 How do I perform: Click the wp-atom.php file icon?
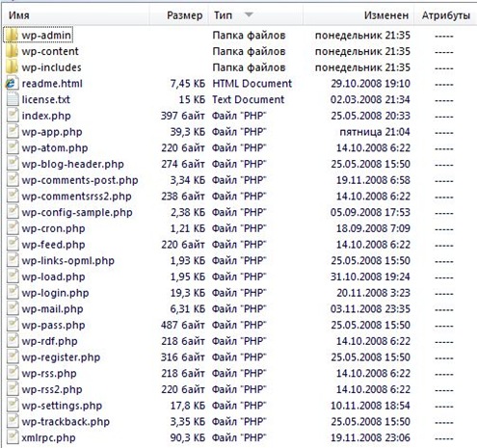click(x=13, y=147)
